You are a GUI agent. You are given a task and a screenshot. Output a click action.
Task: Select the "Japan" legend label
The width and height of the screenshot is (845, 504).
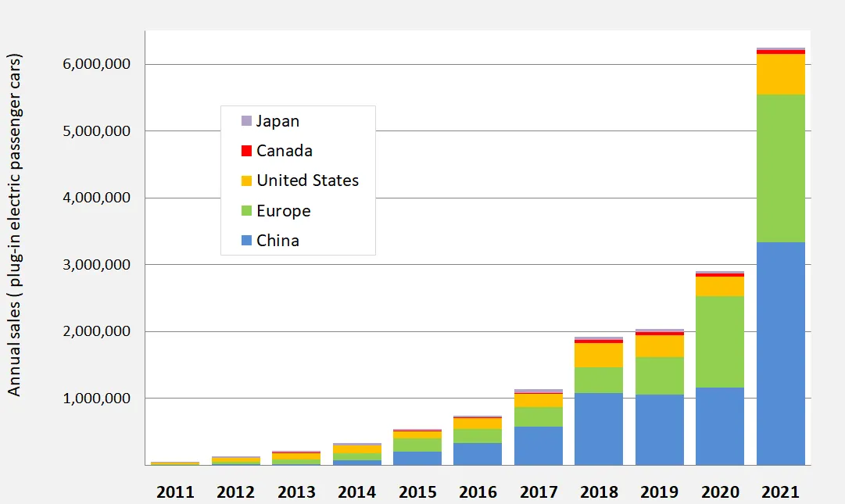(x=277, y=121)
